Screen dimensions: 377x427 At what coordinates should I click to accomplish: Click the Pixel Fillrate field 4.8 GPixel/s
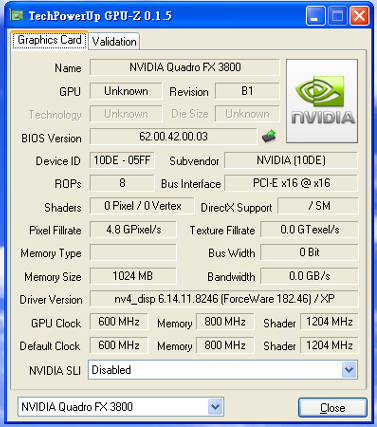pos(133,229)
